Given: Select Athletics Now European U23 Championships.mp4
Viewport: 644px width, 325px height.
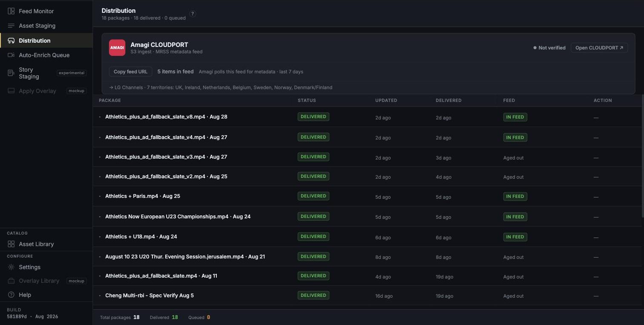Looking at the screenshot, I should [x=178, y=217].
